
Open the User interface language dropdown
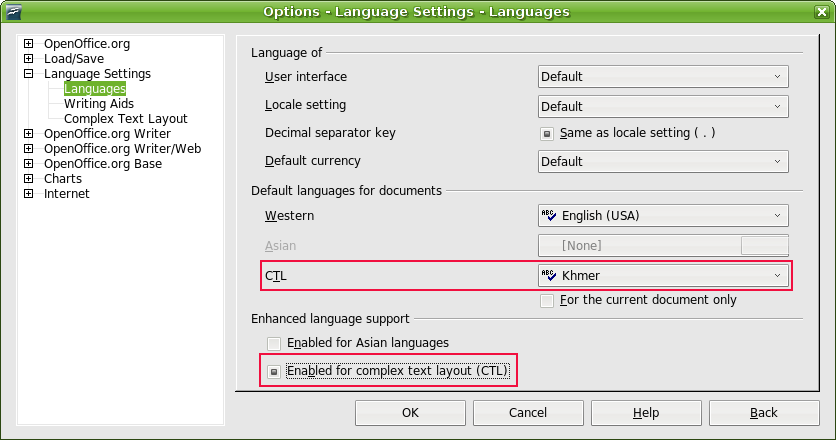coord(663,77)
